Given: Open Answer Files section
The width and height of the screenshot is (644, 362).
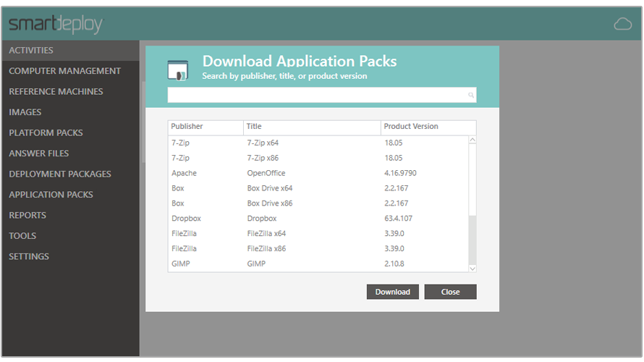Looking at the screenshot, I should 70,153.
